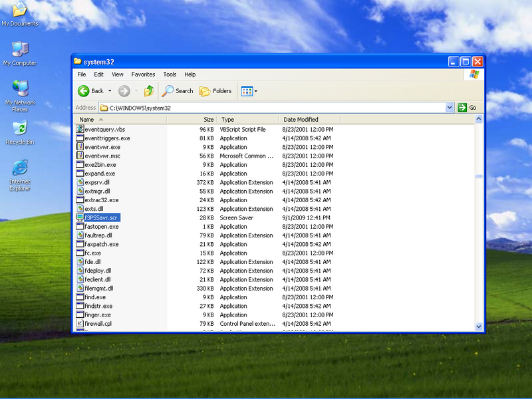Open the Tools menu

170,74
